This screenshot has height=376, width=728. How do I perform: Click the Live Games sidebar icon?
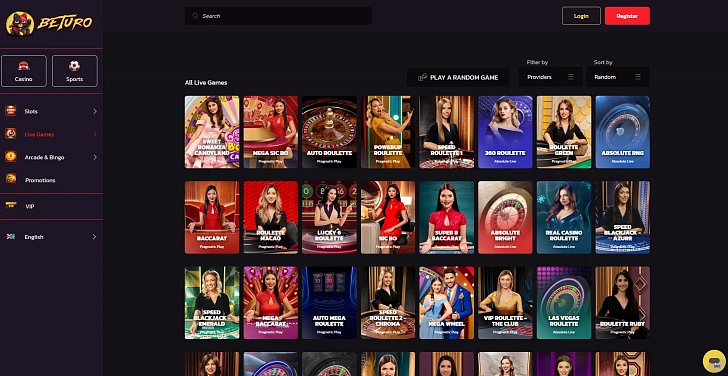11,134
